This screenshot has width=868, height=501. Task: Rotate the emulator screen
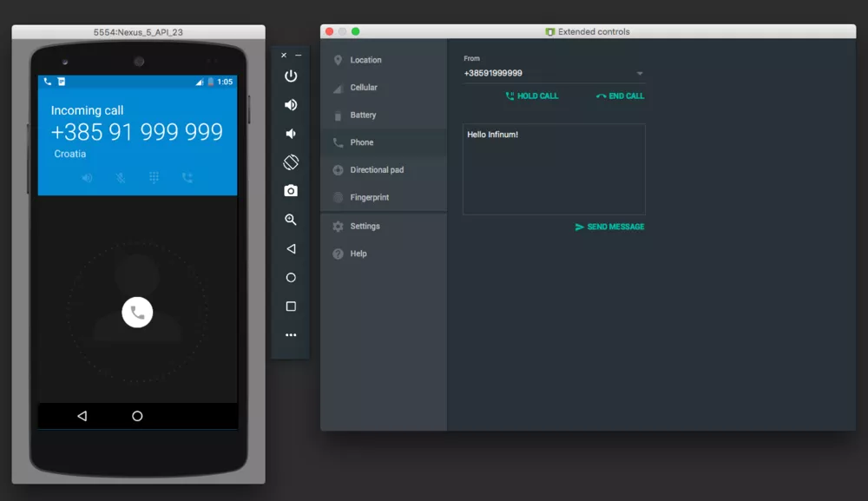[291, 162]
